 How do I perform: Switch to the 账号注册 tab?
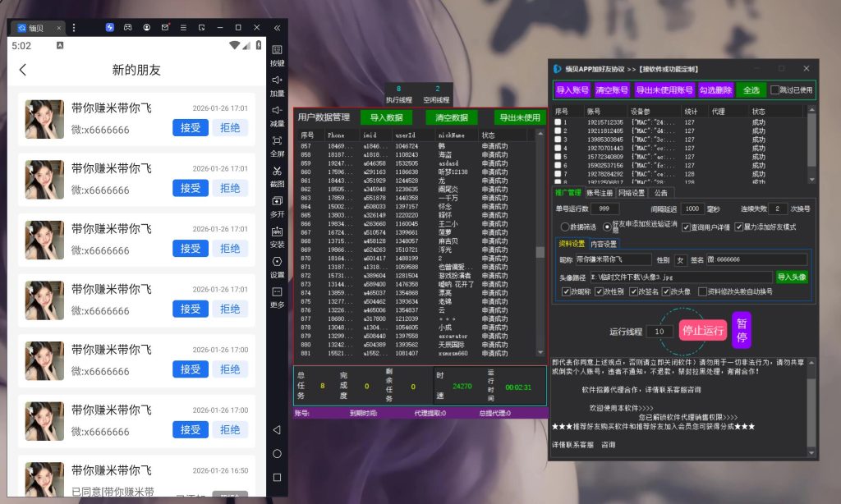click(x=599, y=193)
